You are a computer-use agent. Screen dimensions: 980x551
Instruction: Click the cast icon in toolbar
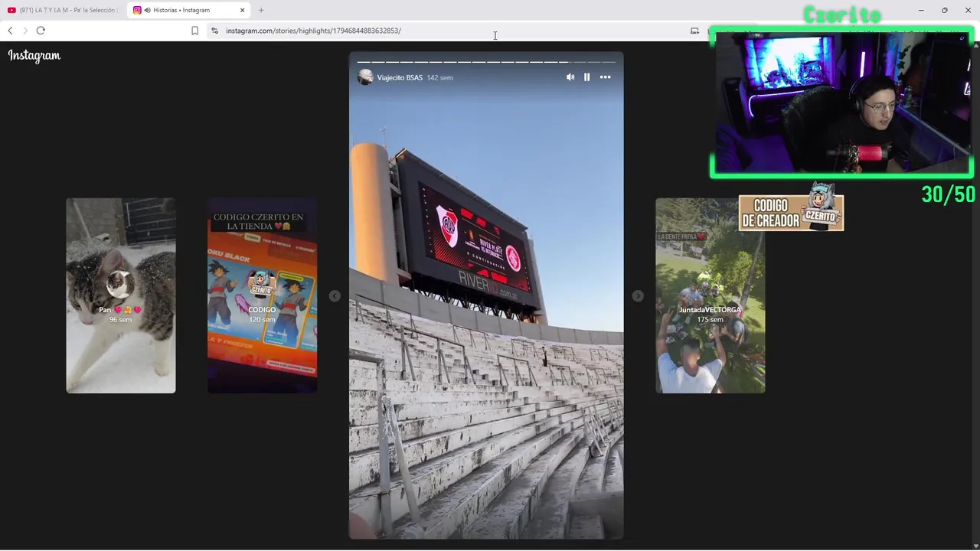pos(694,31)
